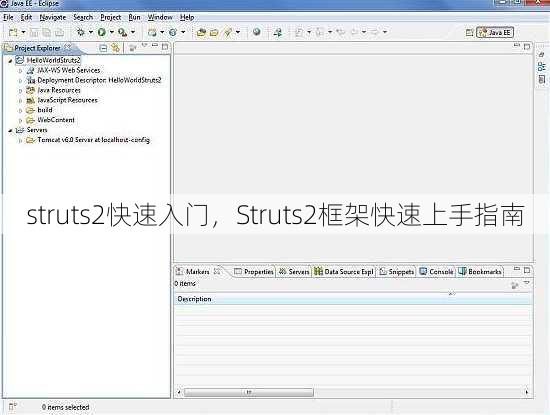Image resolution: width=550 pixels, height=415 pixels.
Task: Click the Open Task folder icon
Action: point(214,33)
